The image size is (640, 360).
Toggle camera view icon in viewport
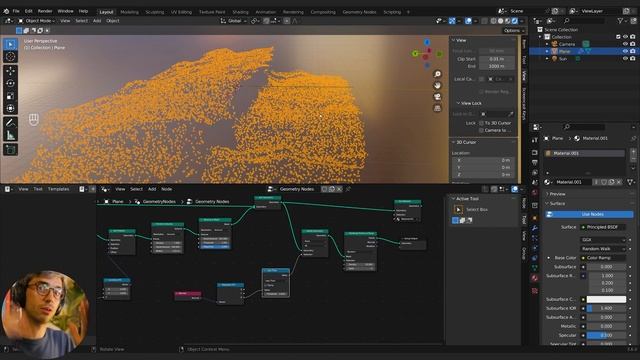[x=437, y=97]
